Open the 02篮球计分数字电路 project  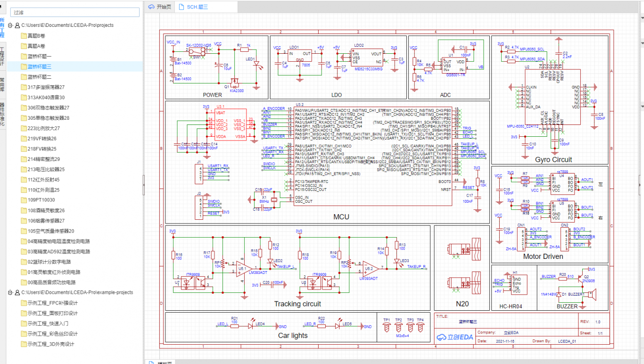(46, 262)
